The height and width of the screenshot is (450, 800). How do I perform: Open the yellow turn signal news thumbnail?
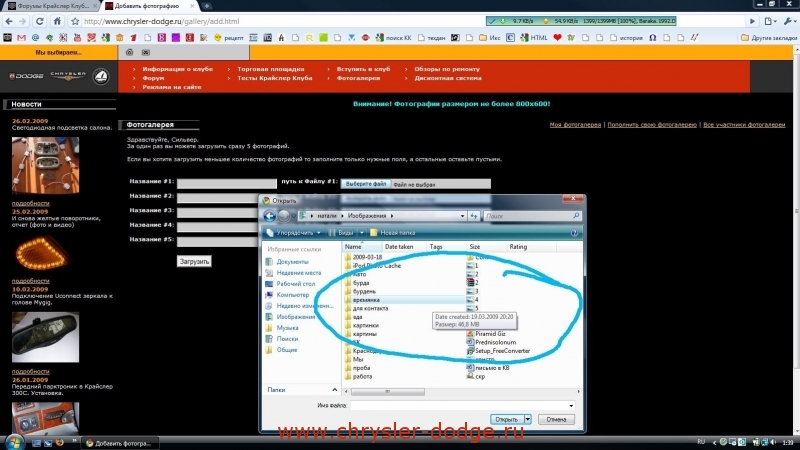(x=41, y=253)
